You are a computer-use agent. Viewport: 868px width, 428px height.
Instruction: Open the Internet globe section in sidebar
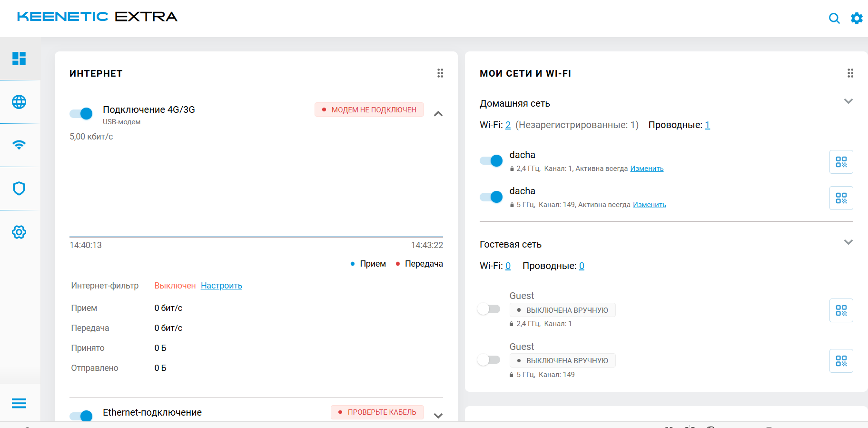click(x=19, y=102)
